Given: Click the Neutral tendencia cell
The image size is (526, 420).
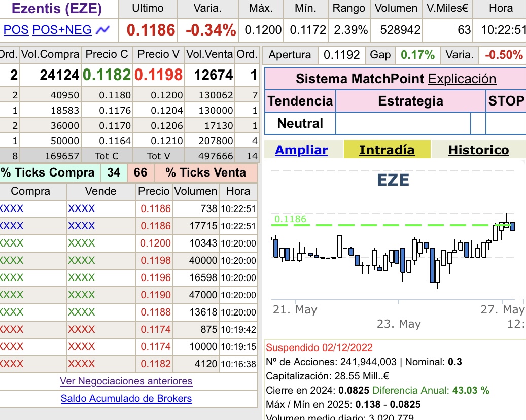Looking at the screenshot, I should click(x=300, y=123).
